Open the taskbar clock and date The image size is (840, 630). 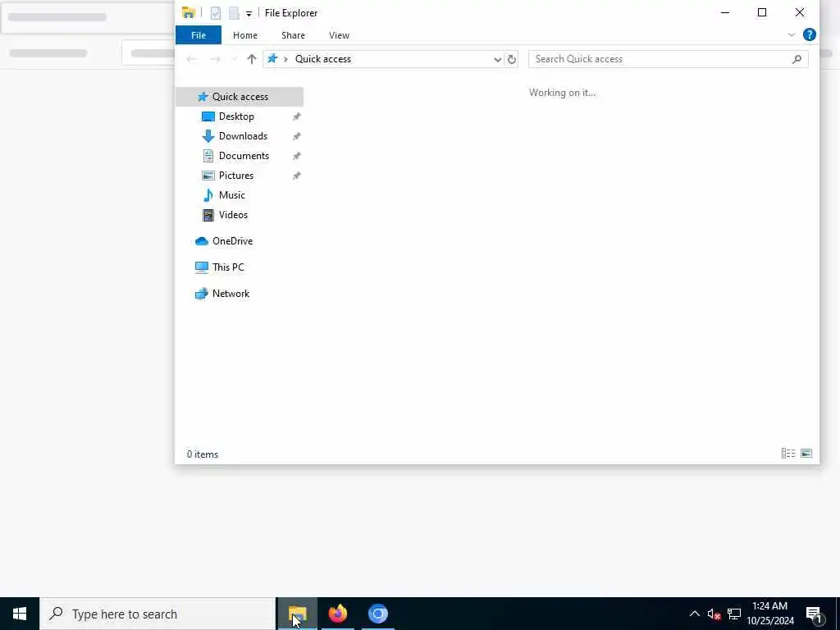pos(770,614)
